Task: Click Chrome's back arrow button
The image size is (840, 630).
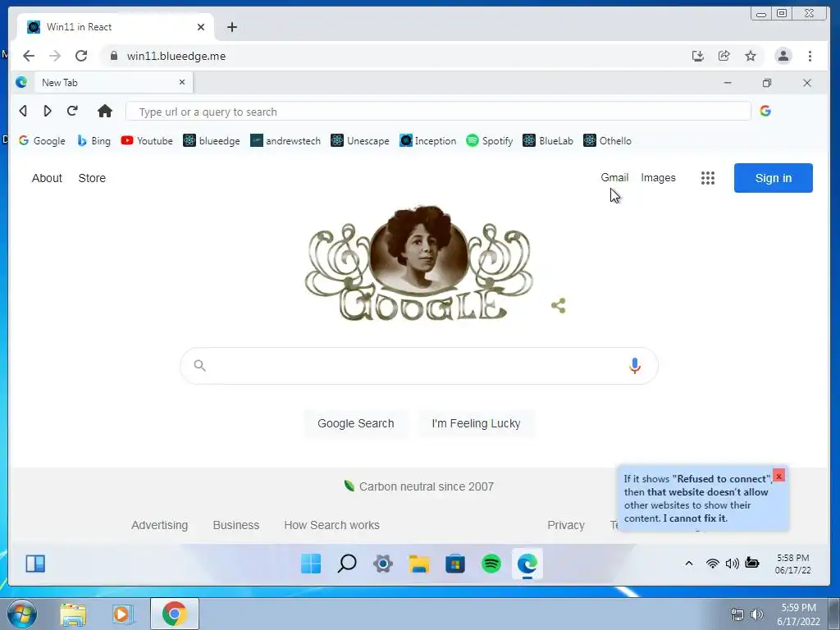Action: point(29,56)
